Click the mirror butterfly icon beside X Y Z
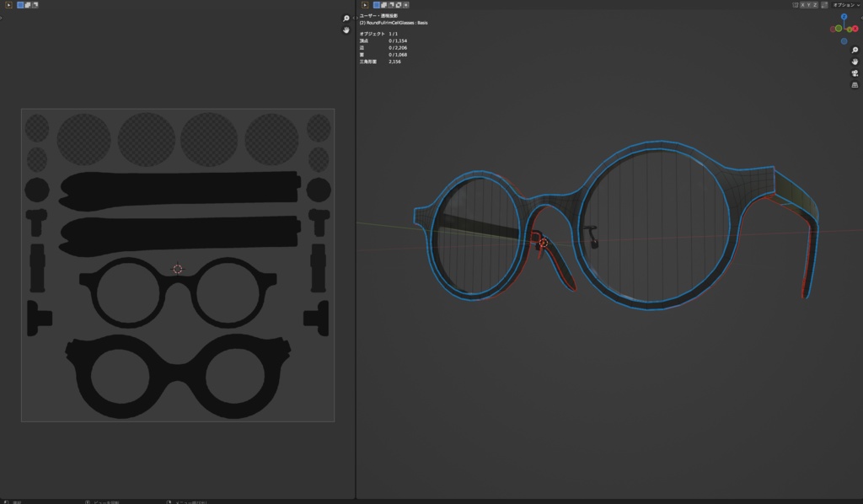The width and height of the screenshot is (863, 504). [x=796, y=5]
